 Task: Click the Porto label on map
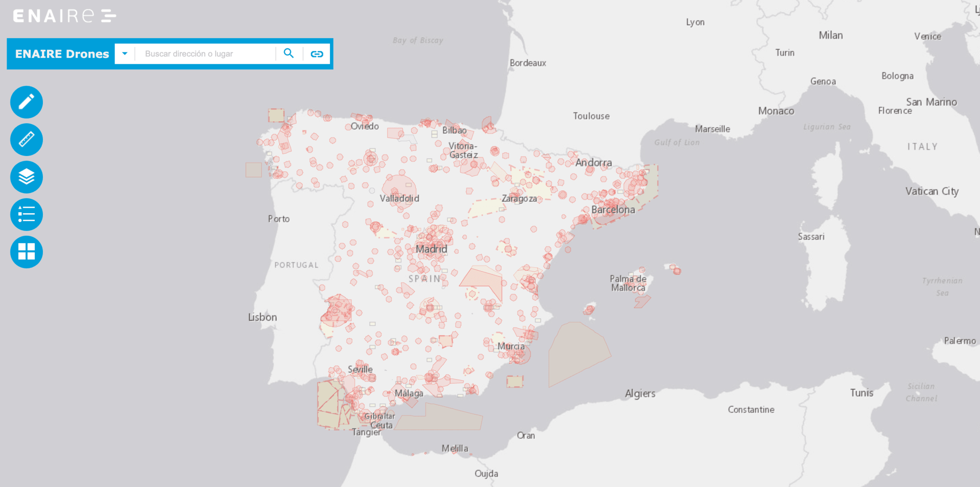point(279,219)
